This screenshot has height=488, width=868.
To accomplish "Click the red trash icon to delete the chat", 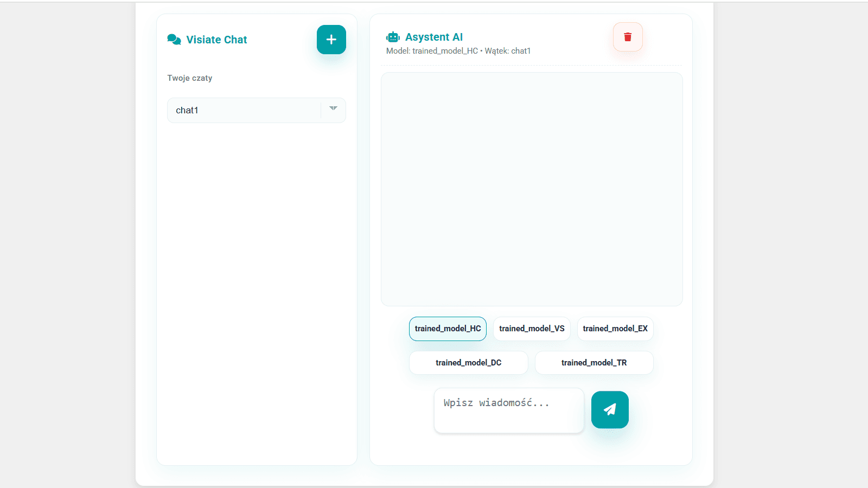I will (628, 37).
